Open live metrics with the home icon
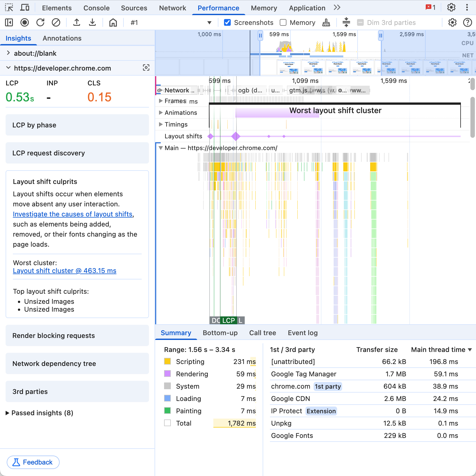This screenshot has height=476, width=476. coord(113,22)
